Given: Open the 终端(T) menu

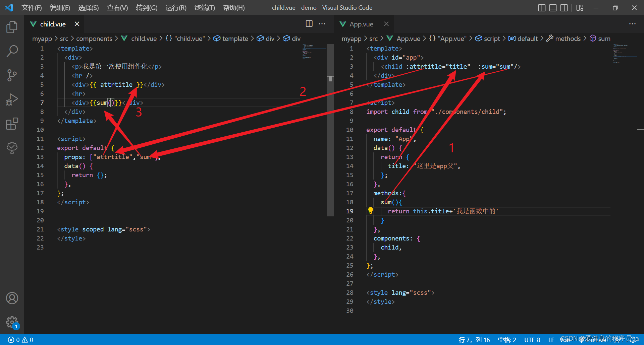Looking at the screenshot, I should [x=205, y=7].
